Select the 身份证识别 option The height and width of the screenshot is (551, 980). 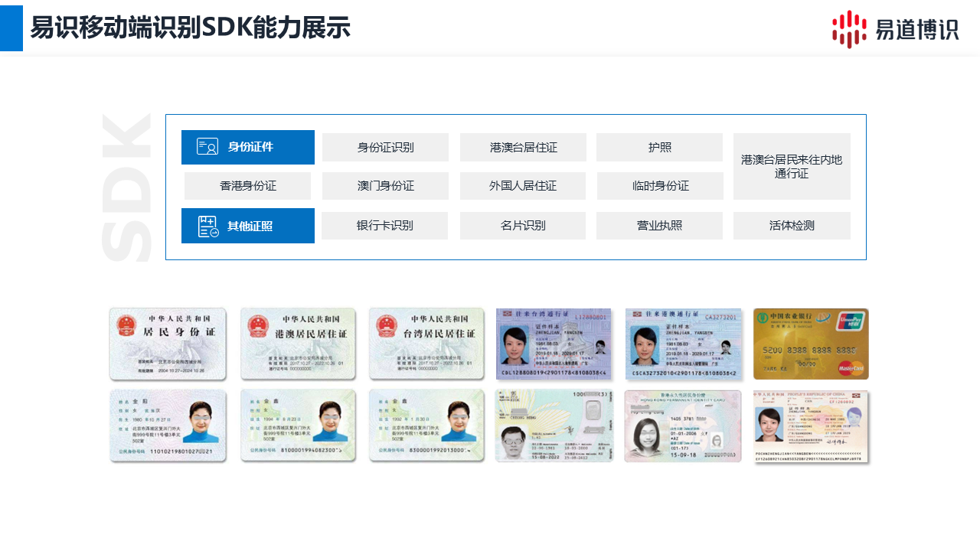pyautogui.click(x=385, y=148)
